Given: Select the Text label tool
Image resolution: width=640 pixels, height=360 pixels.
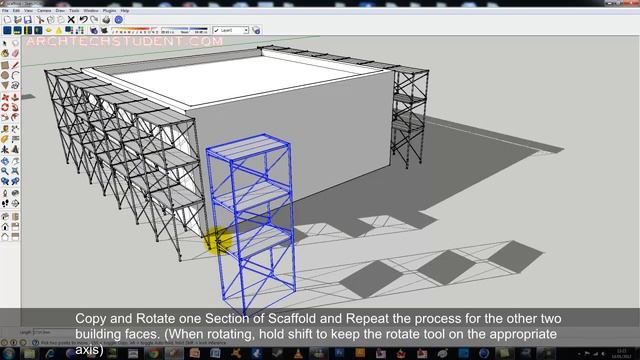Looking at the screenshot, I should [15, 140].
